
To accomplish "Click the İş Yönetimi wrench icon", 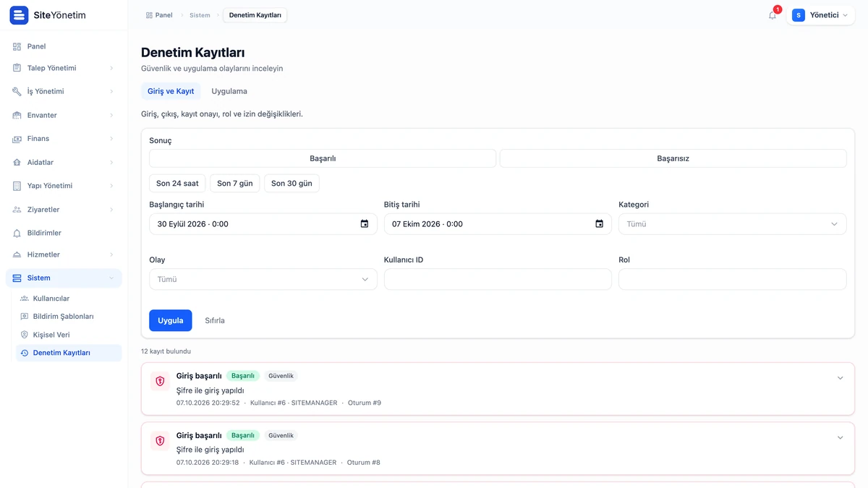I will 17,92.
